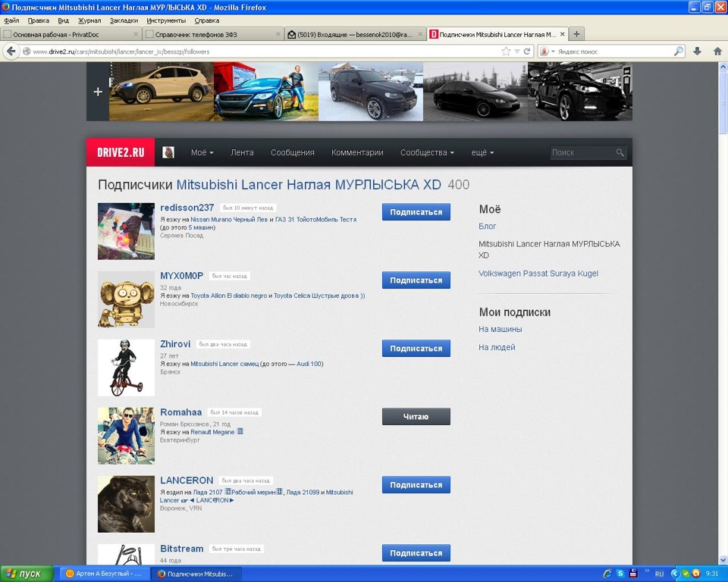728x582 pixels.
Task: Subscribe to LANCERON with Подписаться button
Action: click(x=416, y=484)
